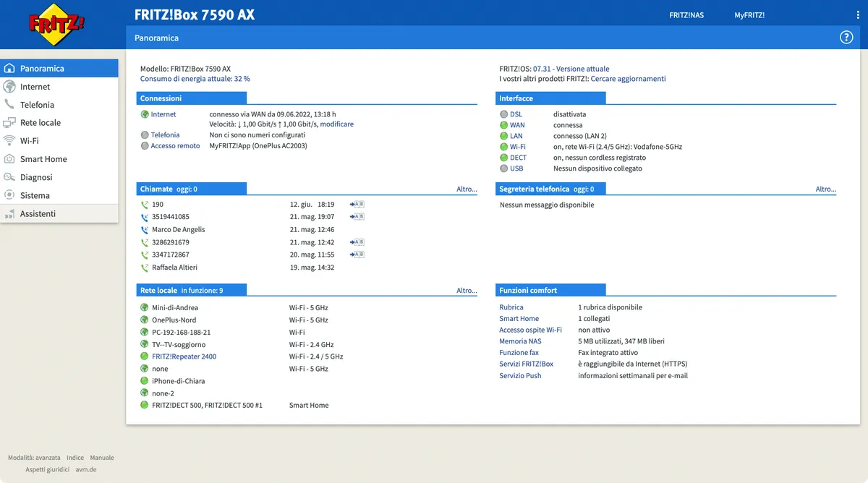
Task: Open Rubrica in Funzioni comfort
Action: (x=511, y=307)
